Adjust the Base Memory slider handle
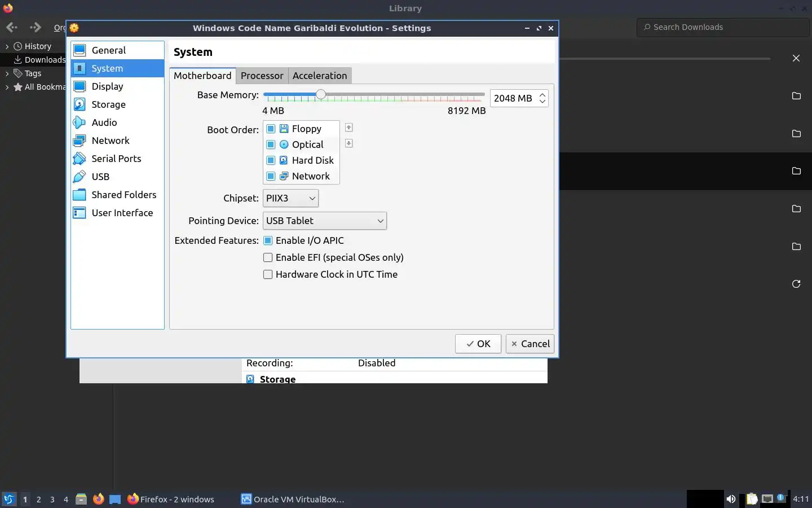812x508 pixels. pos(320,95)
